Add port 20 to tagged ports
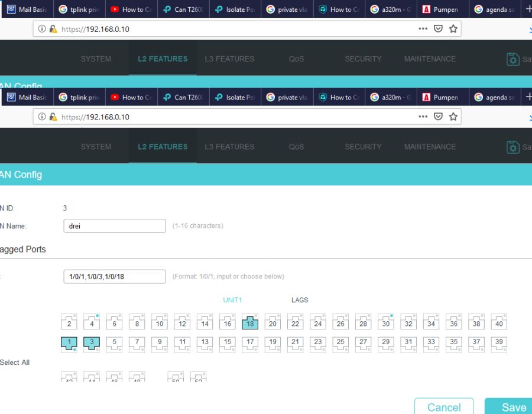Viewport: 532px width, 414px height. tap(273, 321)
